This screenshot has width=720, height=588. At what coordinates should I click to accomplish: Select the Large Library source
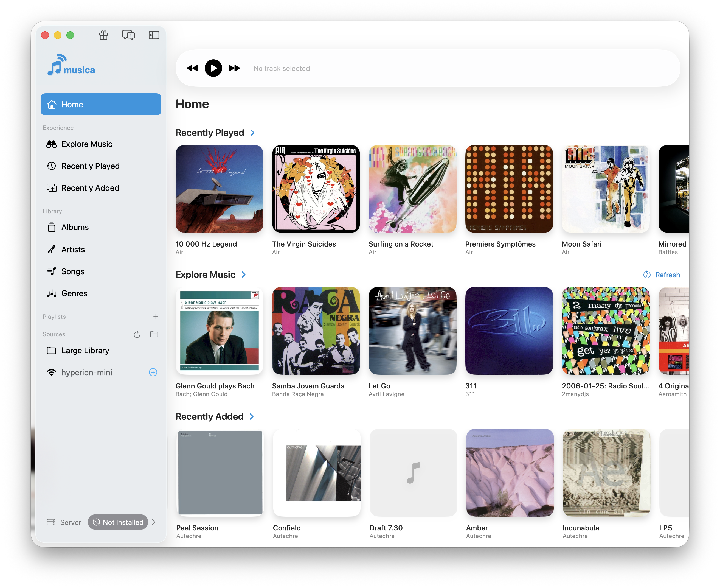pyautogui.click(x=101, y=351)
